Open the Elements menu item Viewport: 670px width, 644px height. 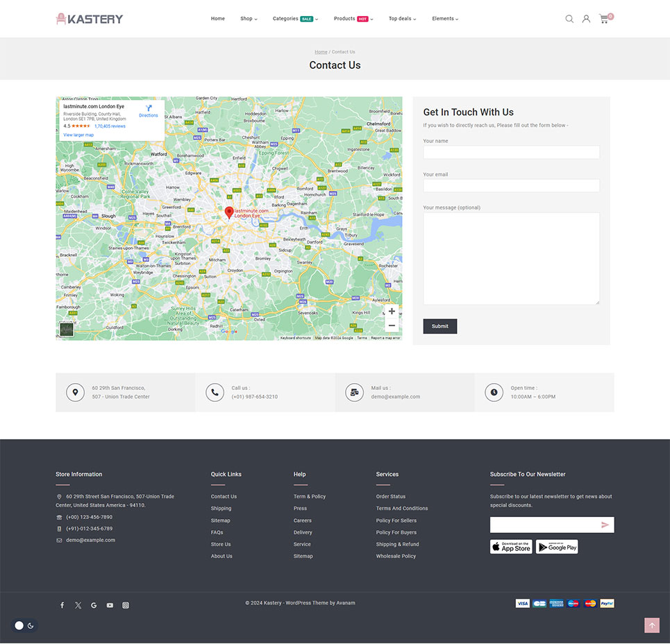click(x=445, y=19)
